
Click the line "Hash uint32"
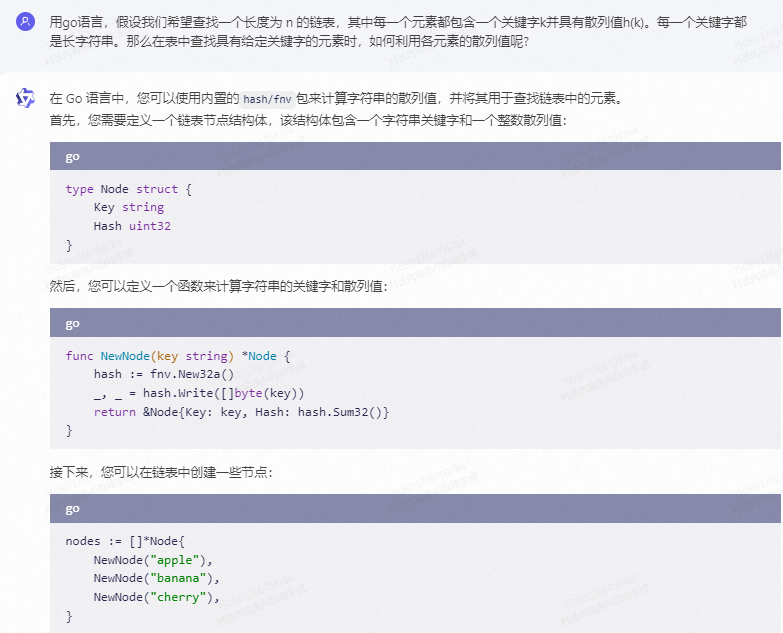132,226
